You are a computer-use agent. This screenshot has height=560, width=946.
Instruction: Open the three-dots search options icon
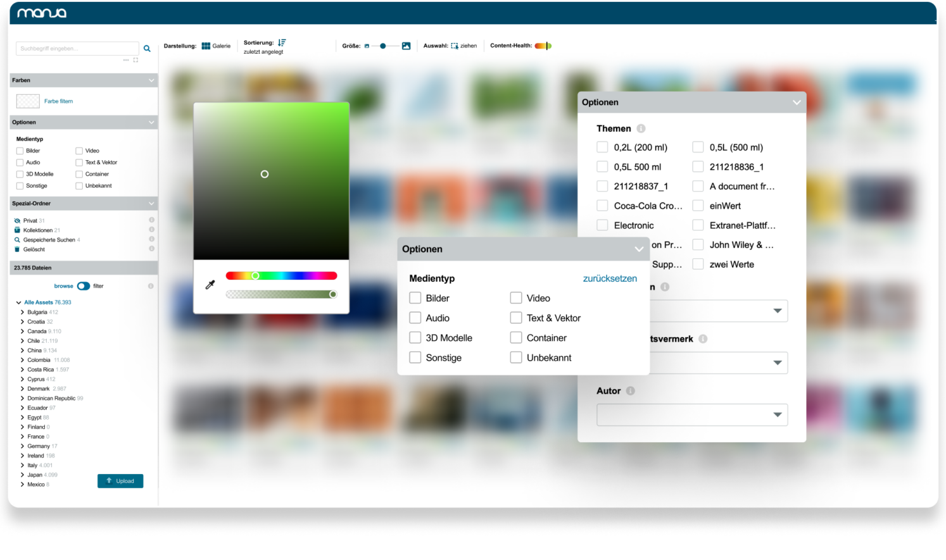[126, 60]
